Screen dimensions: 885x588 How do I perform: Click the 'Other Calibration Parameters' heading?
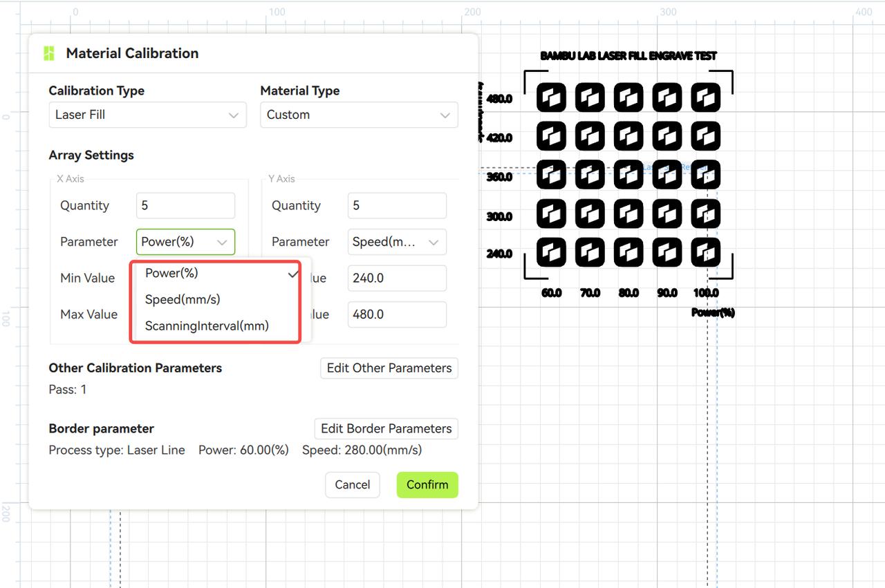(136, 368)
